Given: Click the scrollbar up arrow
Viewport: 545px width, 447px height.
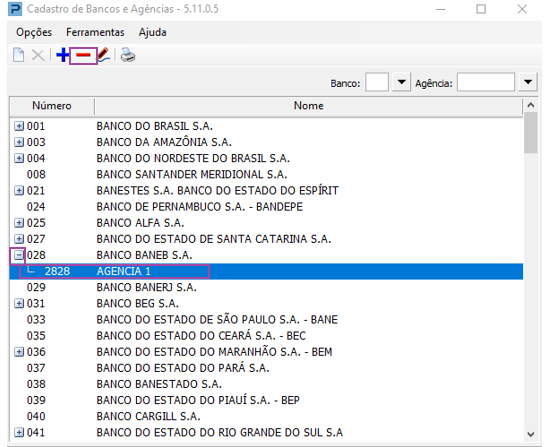Looking at the screenshot, I should tap(530, 105).
